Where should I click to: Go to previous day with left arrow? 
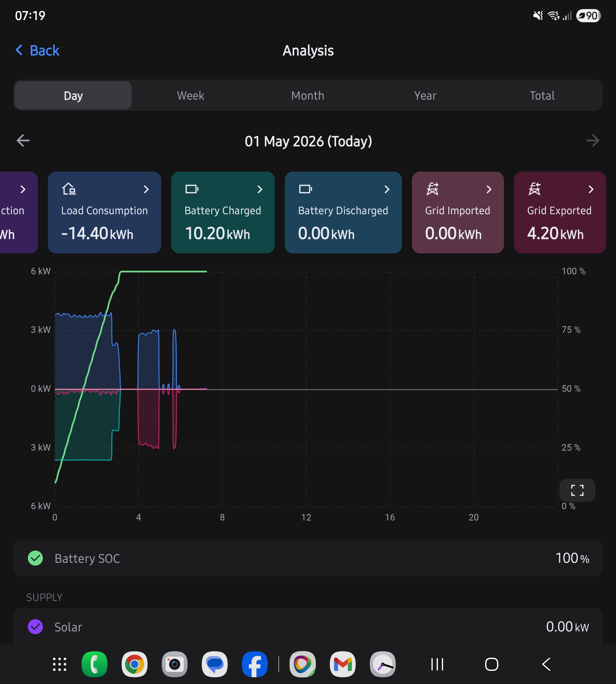[x=23, y=141]
